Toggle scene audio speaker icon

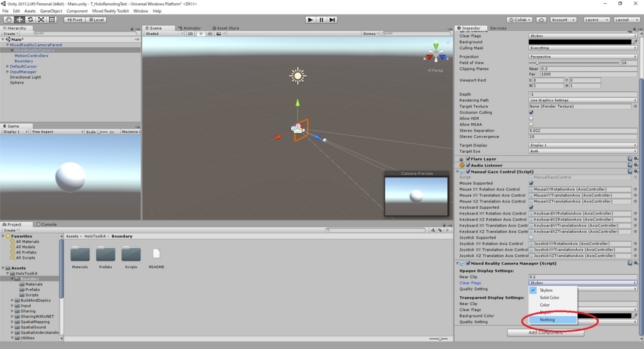(x=209, y=34)
